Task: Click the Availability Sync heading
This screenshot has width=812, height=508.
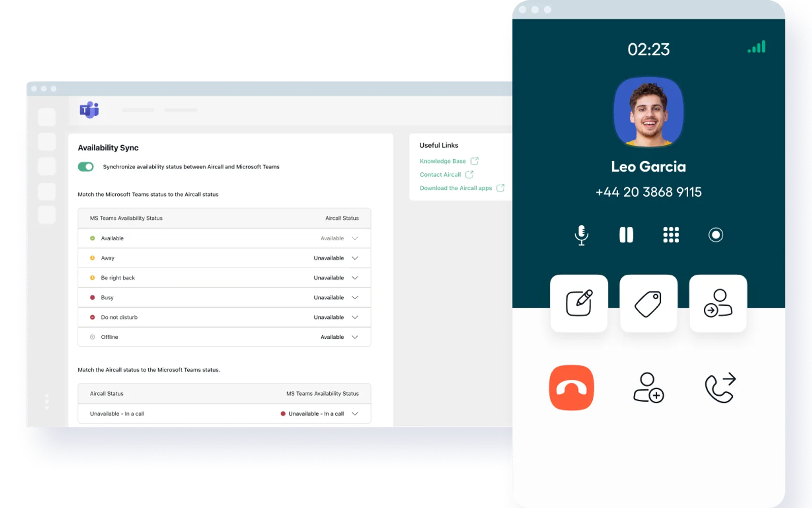Action: tap(108, 148)
